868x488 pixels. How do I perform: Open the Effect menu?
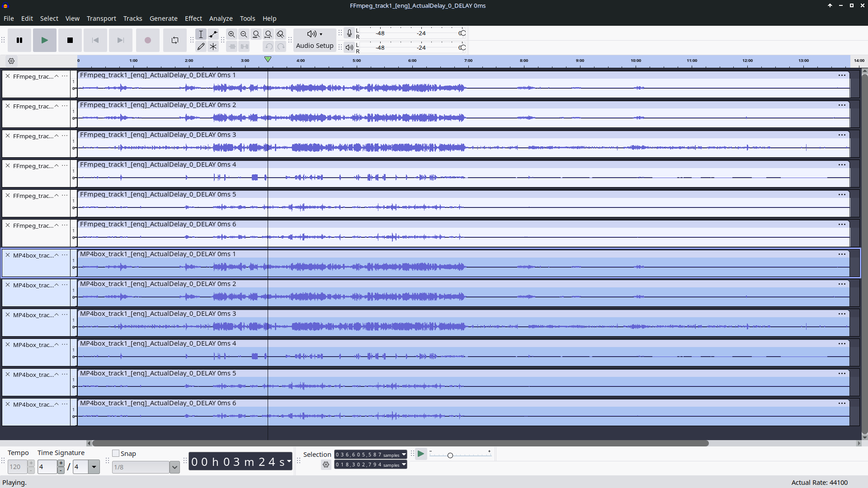[x=193, y=19]
